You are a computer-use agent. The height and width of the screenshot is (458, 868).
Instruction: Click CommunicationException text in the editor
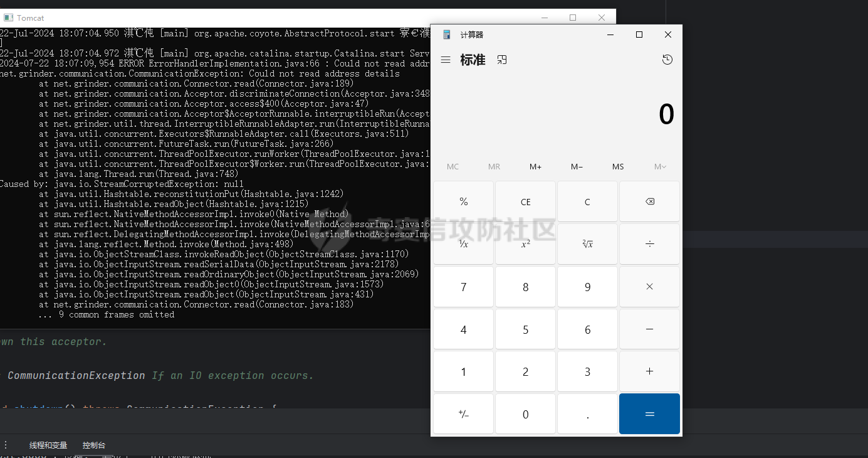[76, 375]
